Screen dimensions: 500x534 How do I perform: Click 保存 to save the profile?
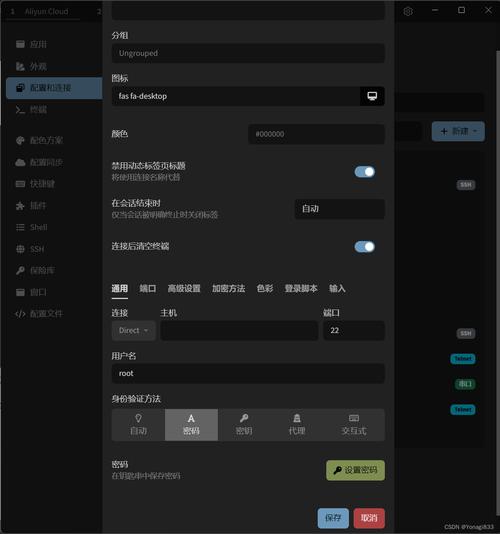point(333,518)
